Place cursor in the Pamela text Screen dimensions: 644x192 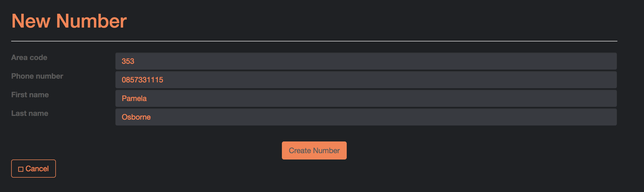tap(134, 98)
